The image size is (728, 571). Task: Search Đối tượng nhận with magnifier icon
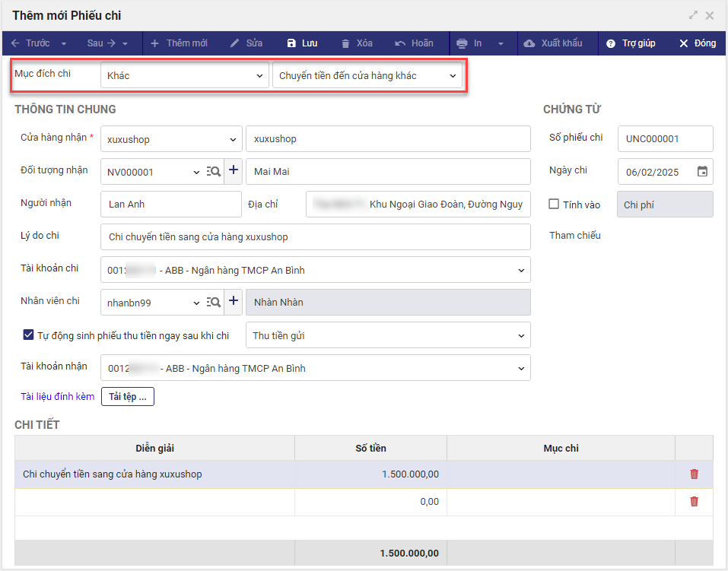click(x=214, y=172)
